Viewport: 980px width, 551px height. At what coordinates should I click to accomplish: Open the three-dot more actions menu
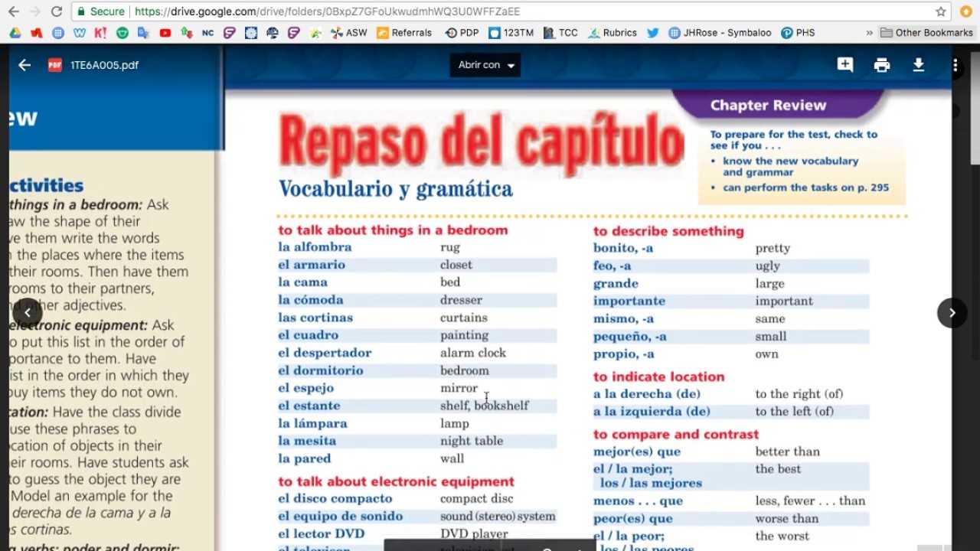[955, 65]
